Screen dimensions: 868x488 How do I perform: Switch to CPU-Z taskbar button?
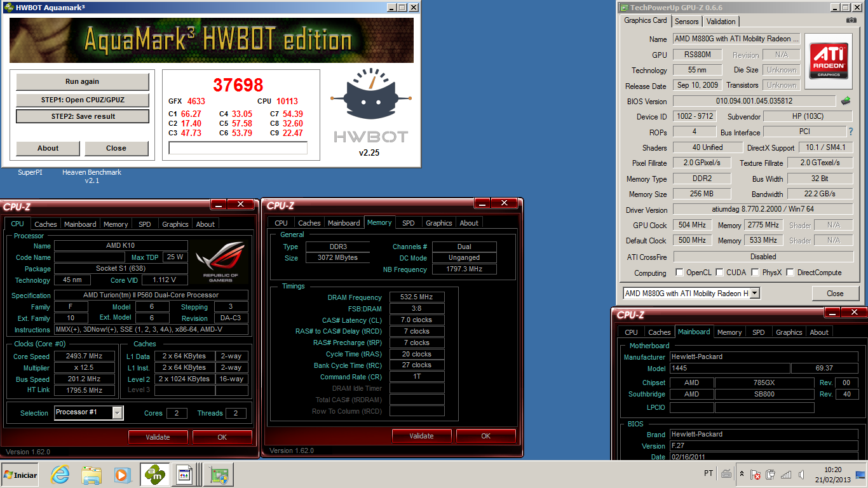click(186, 475)
